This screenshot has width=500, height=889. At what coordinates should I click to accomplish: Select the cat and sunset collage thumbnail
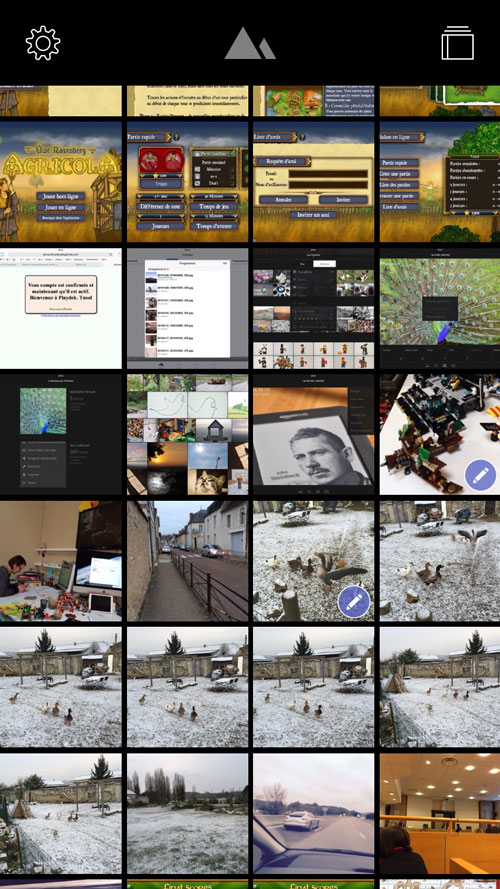pyautogui.click(x=187, y=434)
